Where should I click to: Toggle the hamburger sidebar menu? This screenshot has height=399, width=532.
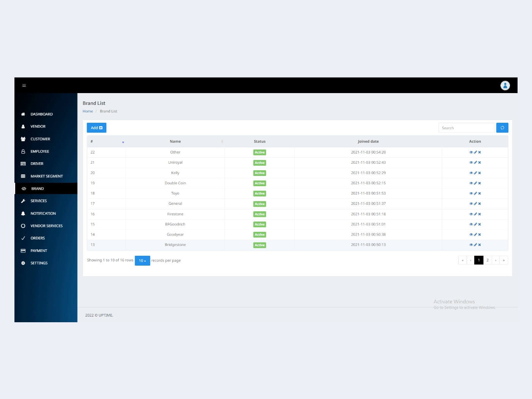pos(24,85)
